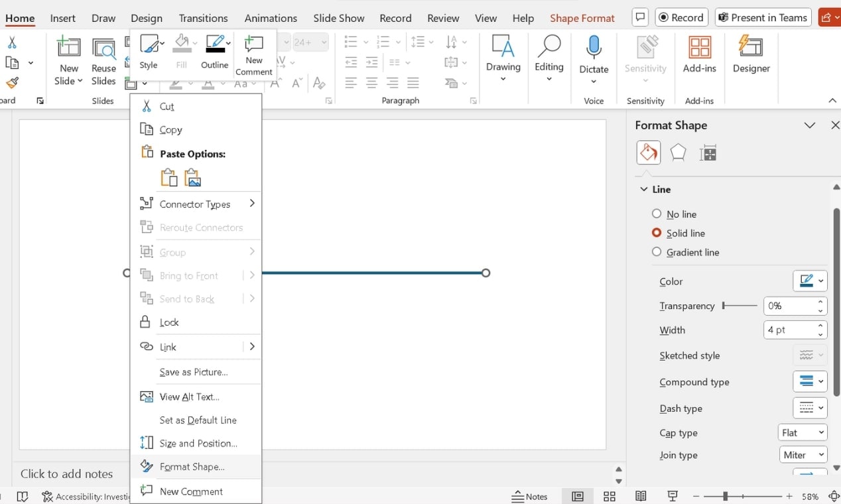Viewport: 841px width, 504px height.
Task: Open the Cap type Flat dropdown
Action: 803,432
